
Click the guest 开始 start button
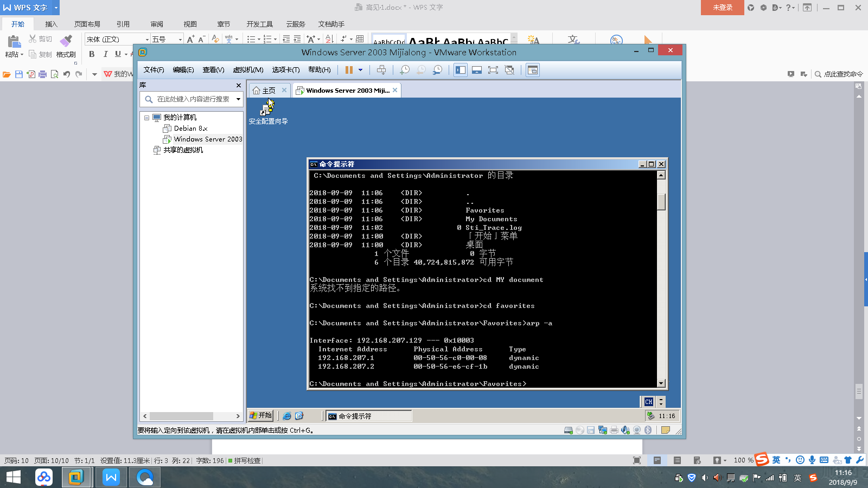point(260,415)
